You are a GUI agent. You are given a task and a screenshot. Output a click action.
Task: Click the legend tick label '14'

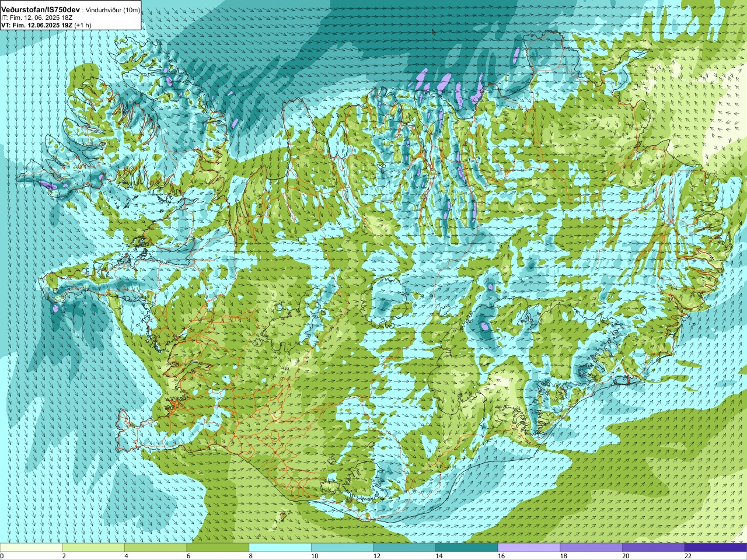(x=439, y=556)
